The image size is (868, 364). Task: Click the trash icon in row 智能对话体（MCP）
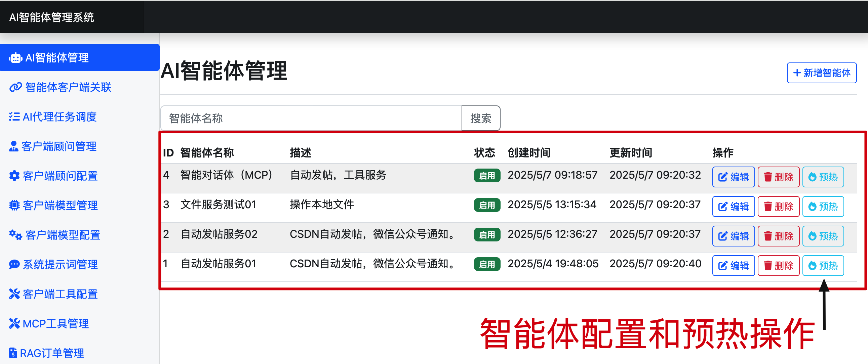(x=768, y=177)
